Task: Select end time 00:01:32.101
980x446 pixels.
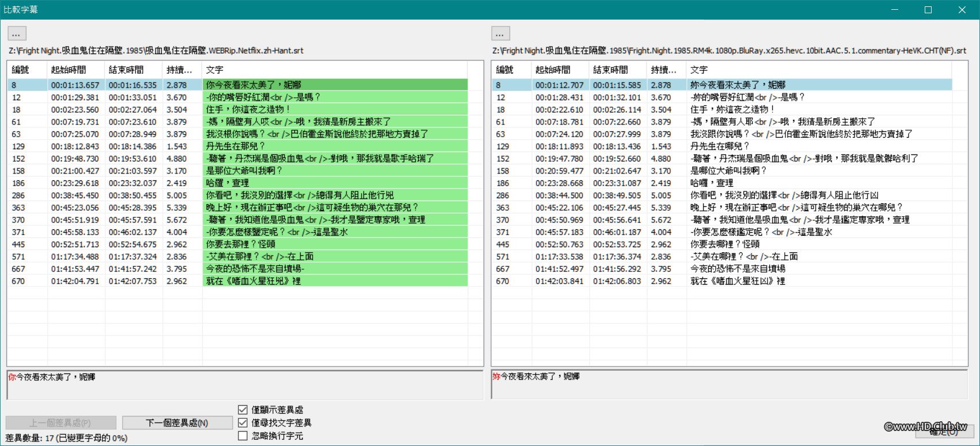Action: [x=617, y=97]
